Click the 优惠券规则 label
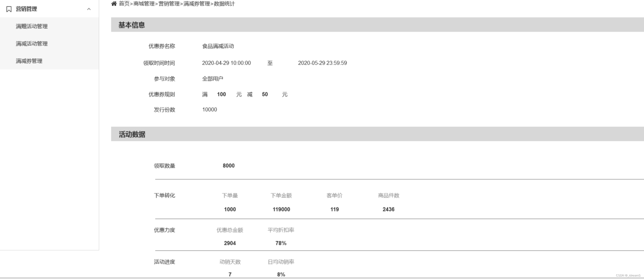This screenshot has height=279, width=644. click(x=162, y=94)
